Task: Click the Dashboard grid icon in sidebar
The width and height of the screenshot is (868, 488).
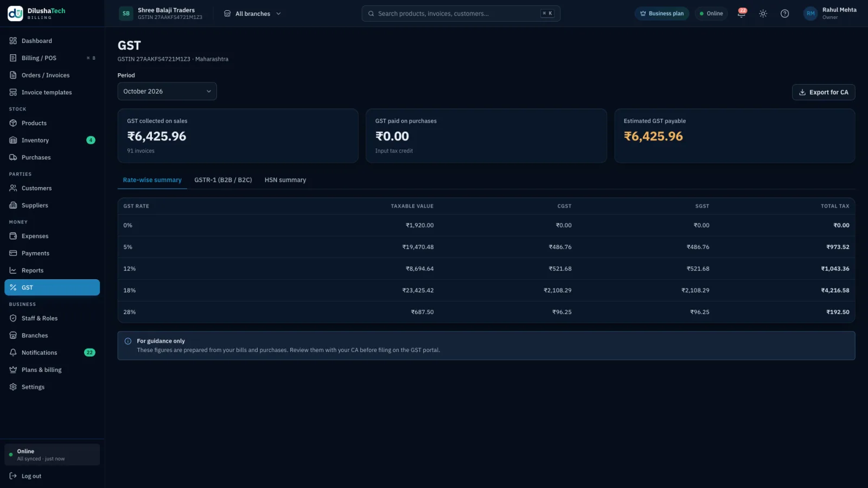Action: [13, 41]
